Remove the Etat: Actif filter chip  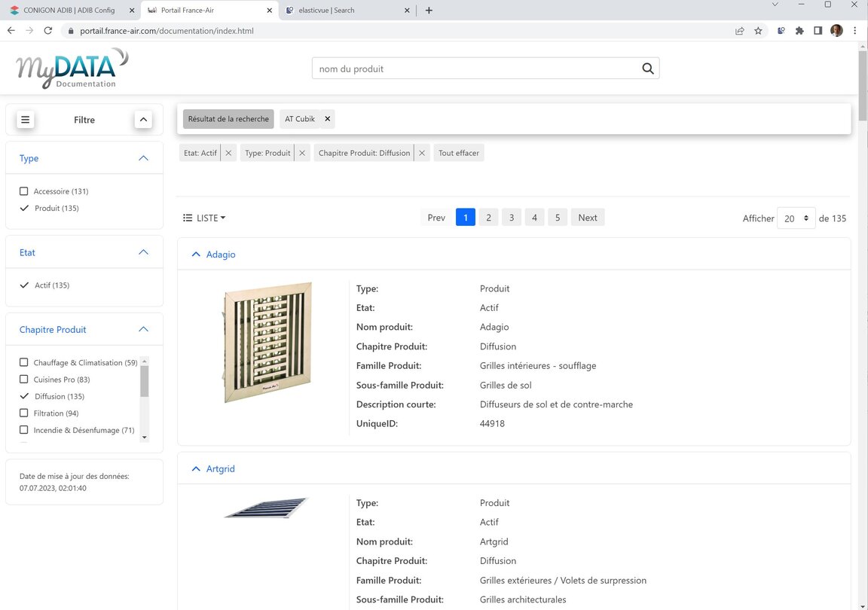[228, 154]
